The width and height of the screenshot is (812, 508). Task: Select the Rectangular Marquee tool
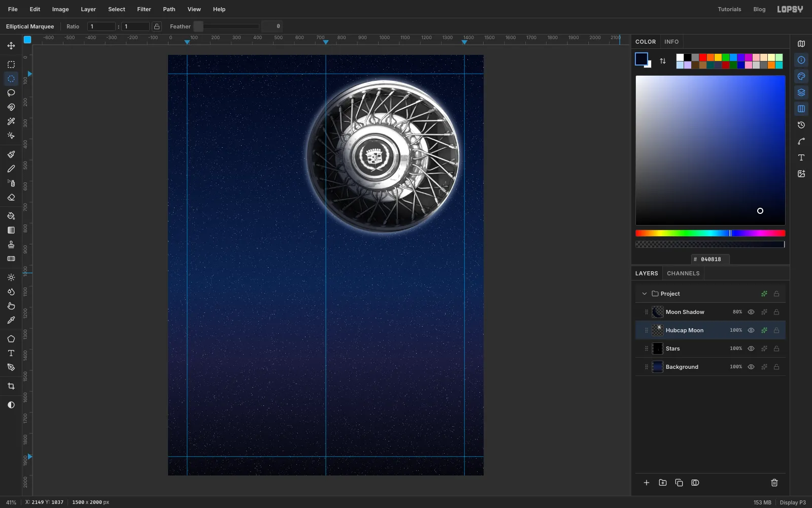click(11, 65)
